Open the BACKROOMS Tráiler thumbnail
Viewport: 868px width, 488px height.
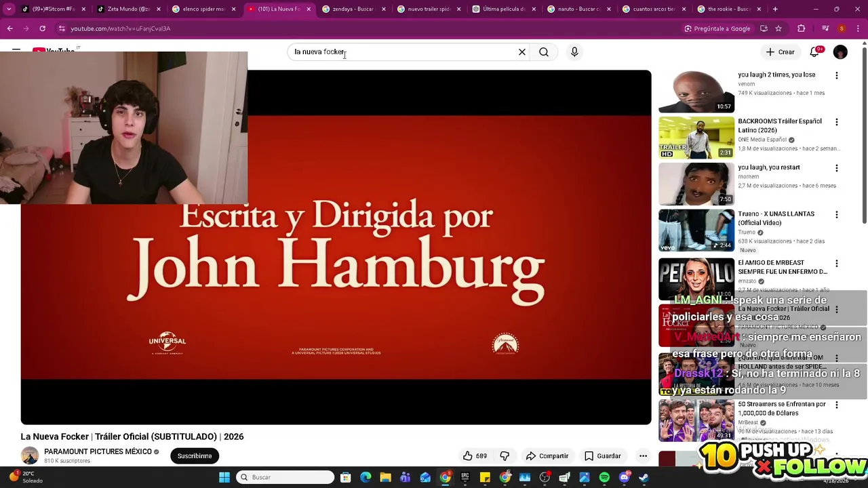[696, 138]
